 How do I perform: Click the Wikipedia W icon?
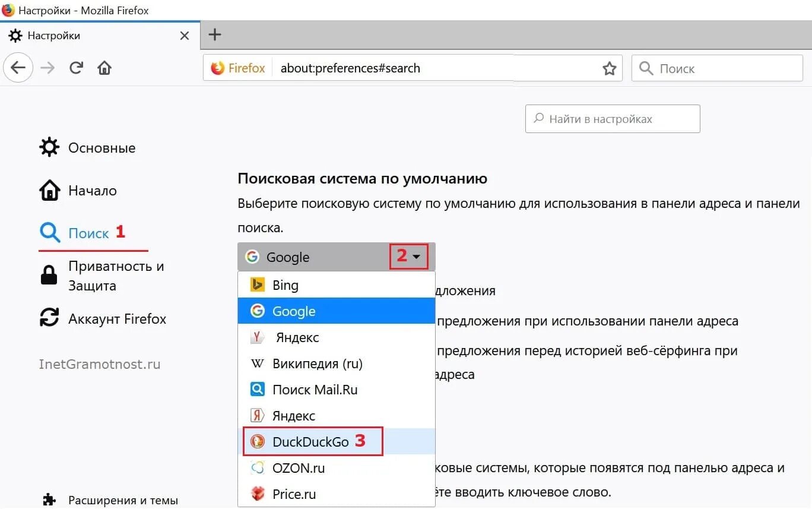pyautogui.click(x=257, y=363)
